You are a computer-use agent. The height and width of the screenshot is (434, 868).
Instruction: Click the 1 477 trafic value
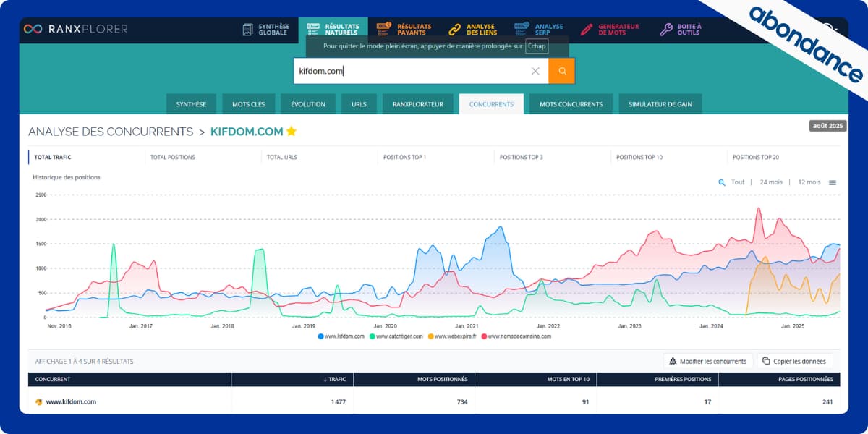337,401
